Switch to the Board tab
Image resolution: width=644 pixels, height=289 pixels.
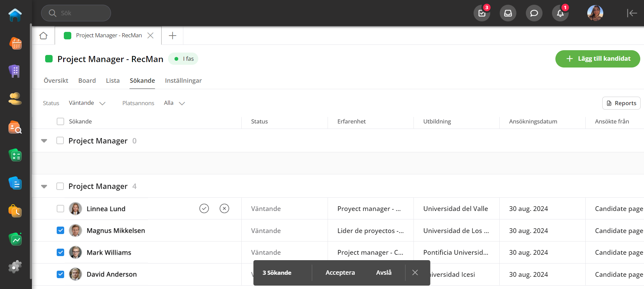pyautogui.click(x=87, y=80)
